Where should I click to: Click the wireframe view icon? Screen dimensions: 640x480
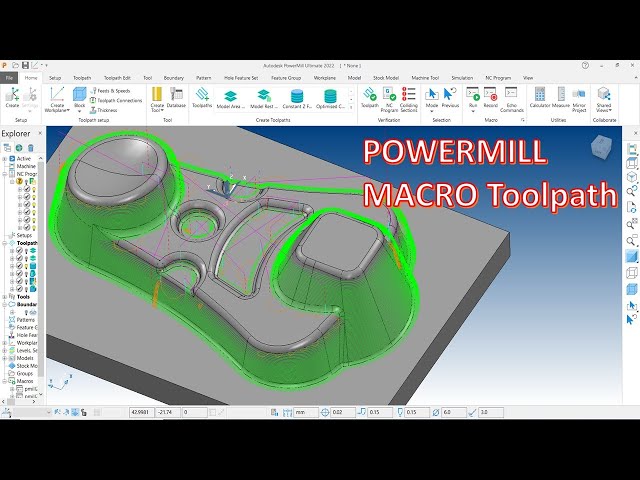pos(631,273)
